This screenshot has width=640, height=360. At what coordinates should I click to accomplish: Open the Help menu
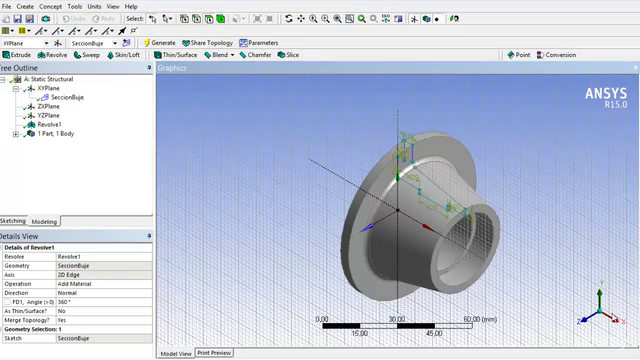tap(131, 7)
